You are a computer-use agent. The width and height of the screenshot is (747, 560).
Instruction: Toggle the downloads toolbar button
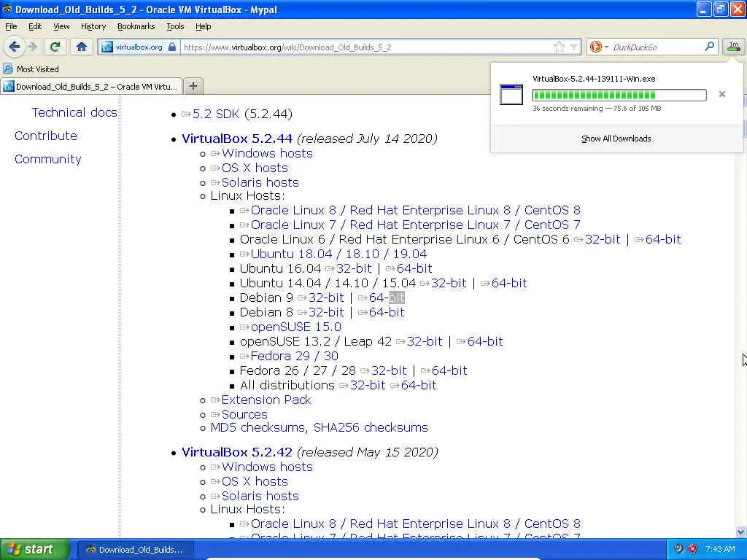click(734, 47)
